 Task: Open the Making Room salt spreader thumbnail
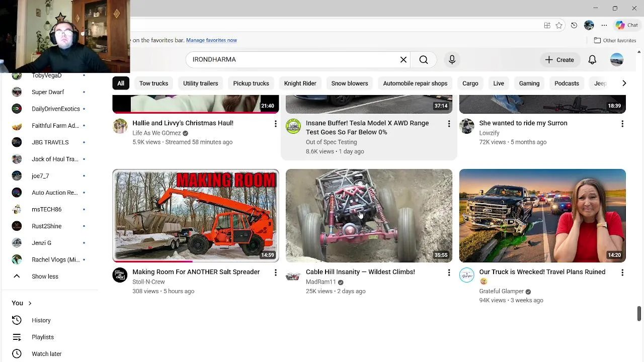tap(196, 216)
